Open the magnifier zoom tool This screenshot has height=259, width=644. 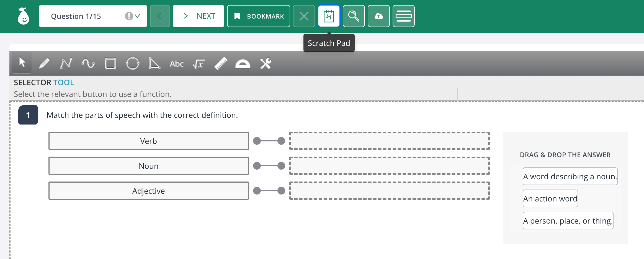354,16
